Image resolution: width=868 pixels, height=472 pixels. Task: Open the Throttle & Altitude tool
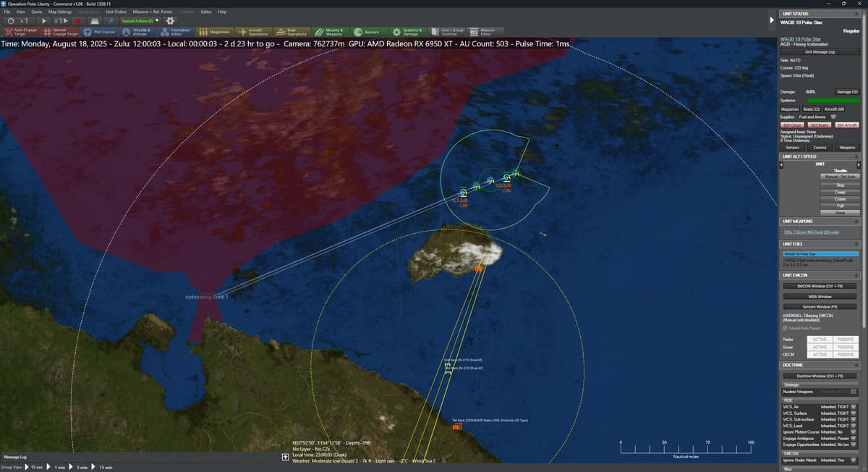click(x=137, y=32)
